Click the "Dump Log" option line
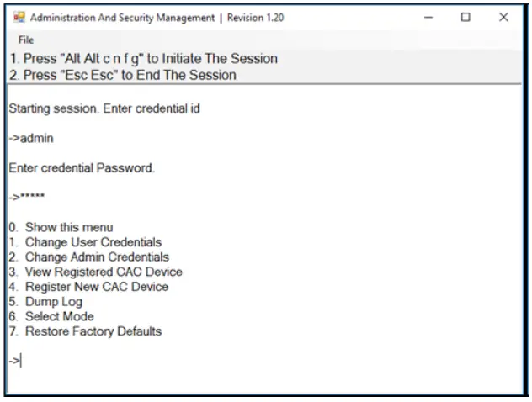 click(54, 302)
